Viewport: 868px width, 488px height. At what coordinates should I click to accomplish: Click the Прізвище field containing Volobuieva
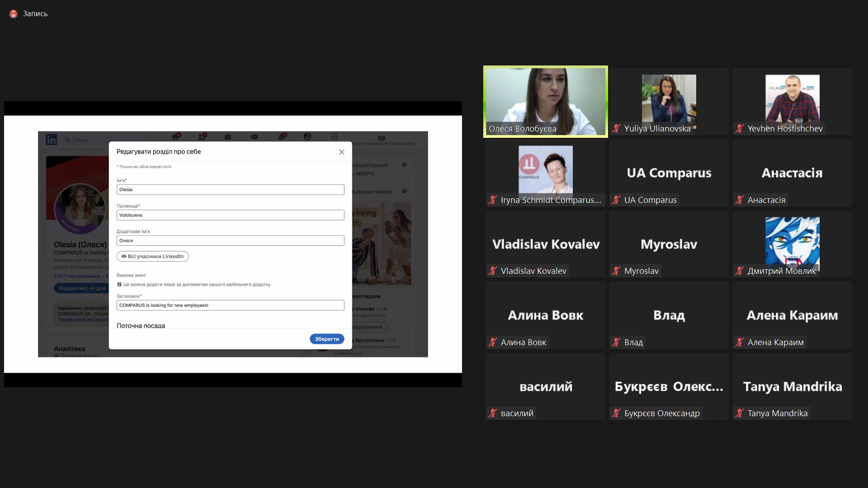pyautogui.click(x=231, y=215)
